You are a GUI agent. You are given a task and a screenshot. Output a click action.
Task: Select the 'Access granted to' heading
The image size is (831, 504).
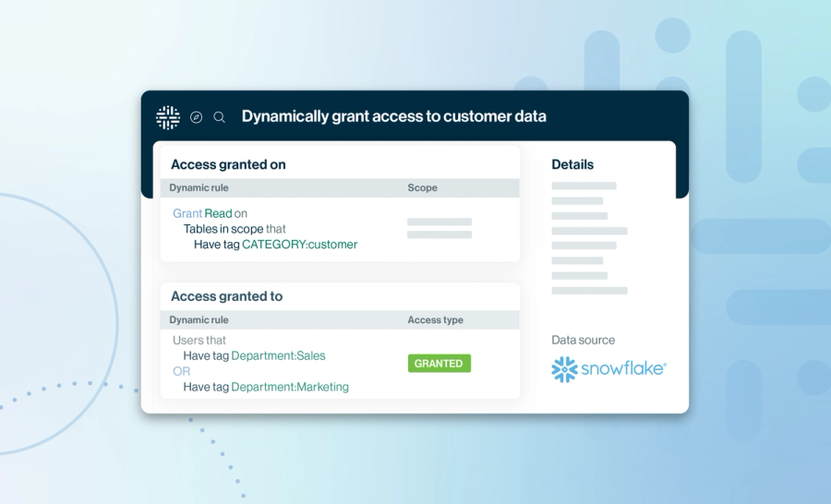coord(227,296)
